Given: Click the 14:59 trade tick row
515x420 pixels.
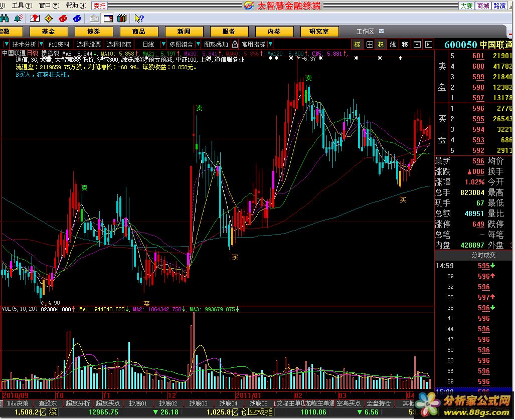Looking at the screenshot, I should [474, 266].
